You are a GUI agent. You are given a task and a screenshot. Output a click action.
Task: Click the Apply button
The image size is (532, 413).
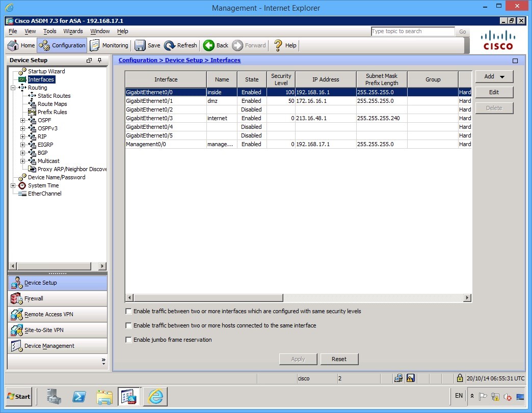pos(298,359)
